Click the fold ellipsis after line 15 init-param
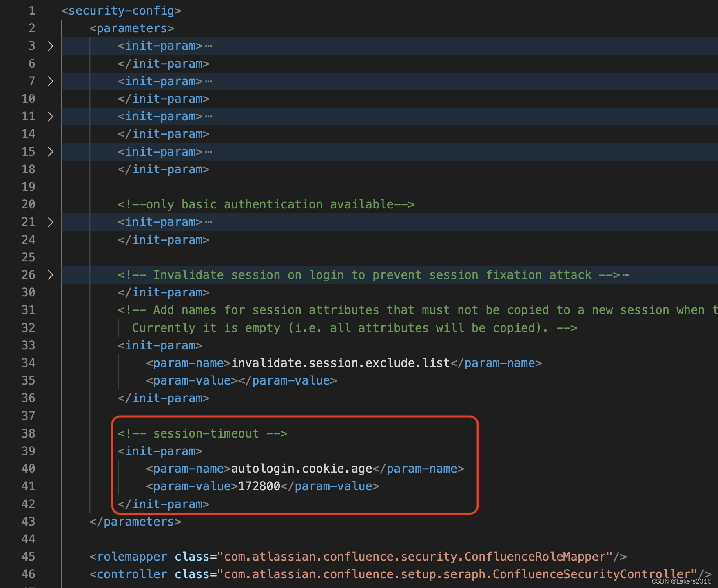Viewport: 718px width, 588px height. click(x=208, y=152)
